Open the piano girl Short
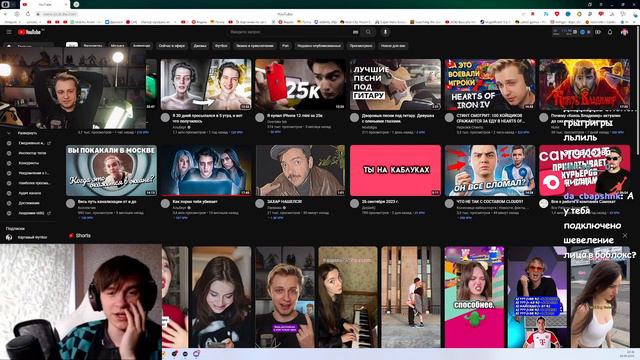The width and height of the screenshot is (640, 360). click(x=348, y=297)
